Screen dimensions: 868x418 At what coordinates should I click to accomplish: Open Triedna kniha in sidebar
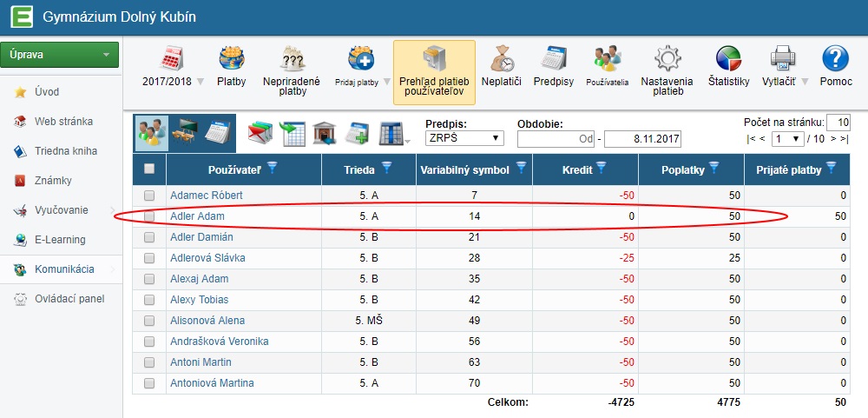[64, 151]
